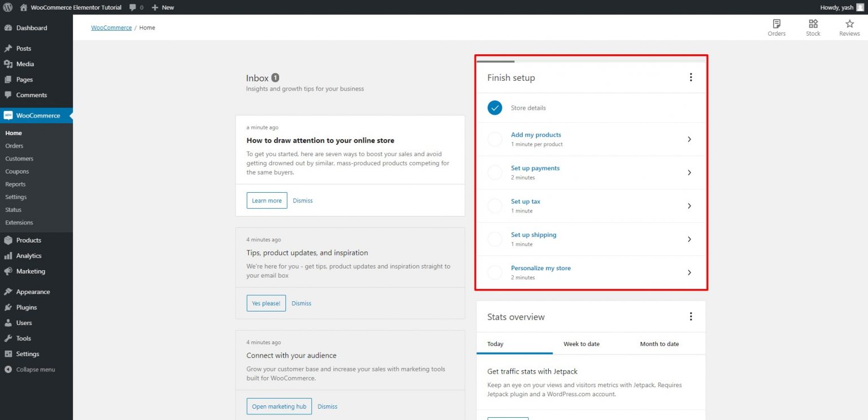Select the Set up payments task circle
Screen dimensions: 868x420
494,172
